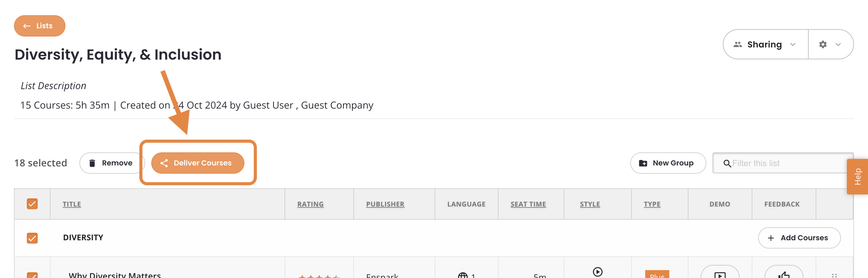This screenshot has width=868, height=278.
Task: Go back to Lists
Action: (x=40, y=26)
